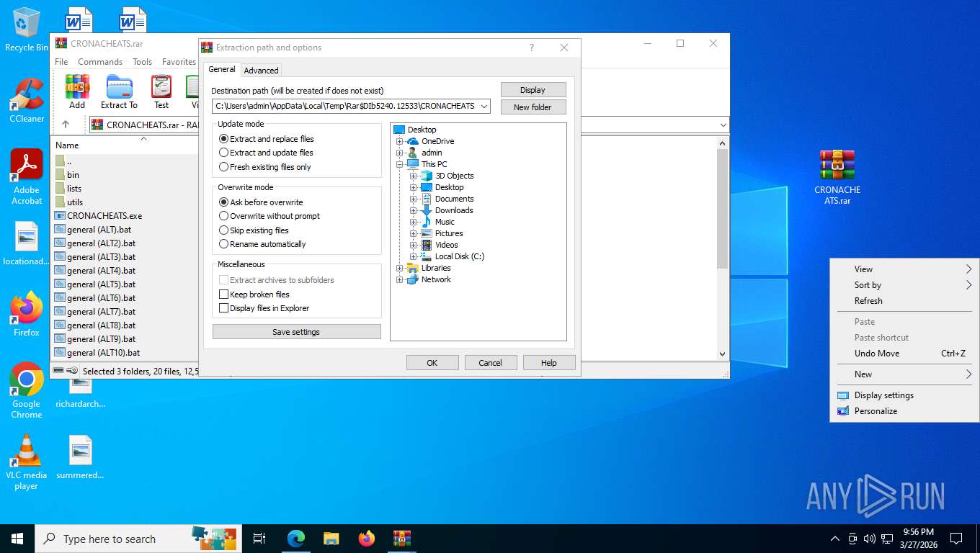Select Fresh existing files only option
The image size is (980, 553).
pyautogui.click(x=265, y=167)
